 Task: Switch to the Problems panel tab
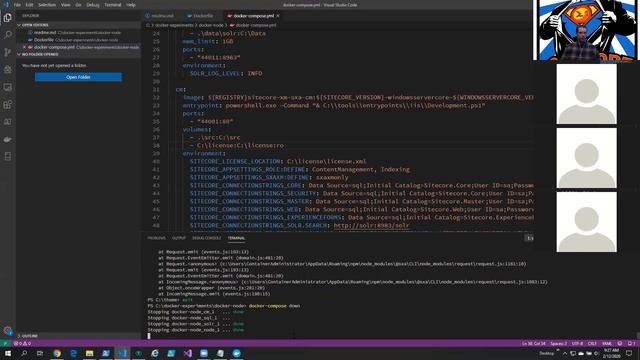click(x=156, y=238)
